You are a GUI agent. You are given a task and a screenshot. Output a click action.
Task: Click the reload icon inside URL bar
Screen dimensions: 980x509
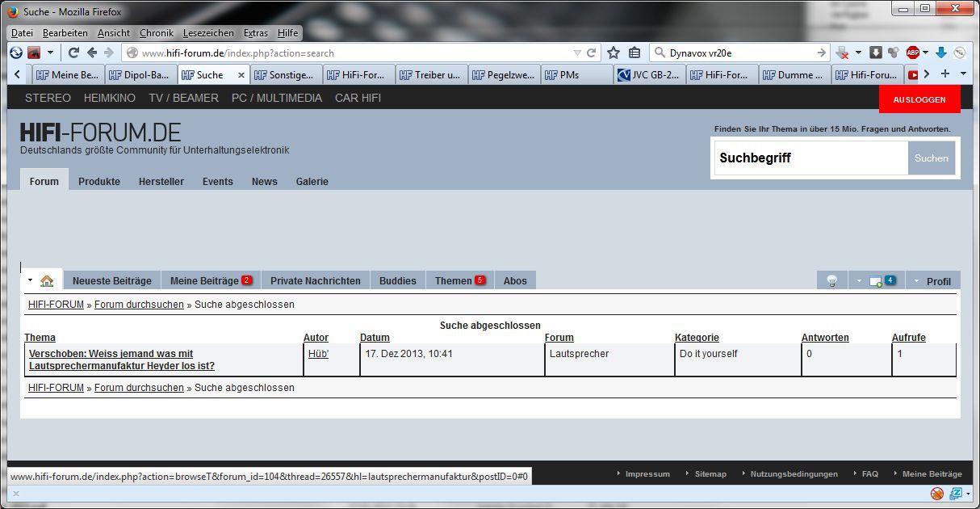[x=591, y=53]
